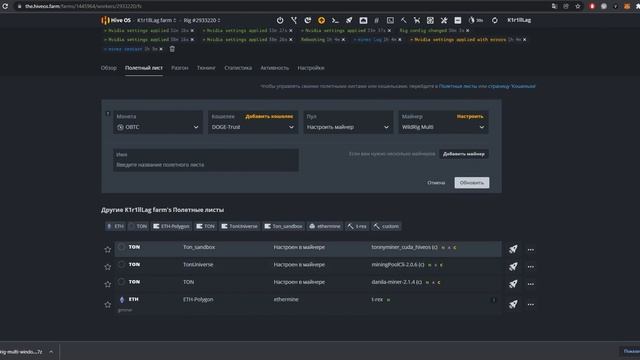Launch the danila-miner TON flight sheet rocket
Screen dimensions: 640x360
click(513, 284)
